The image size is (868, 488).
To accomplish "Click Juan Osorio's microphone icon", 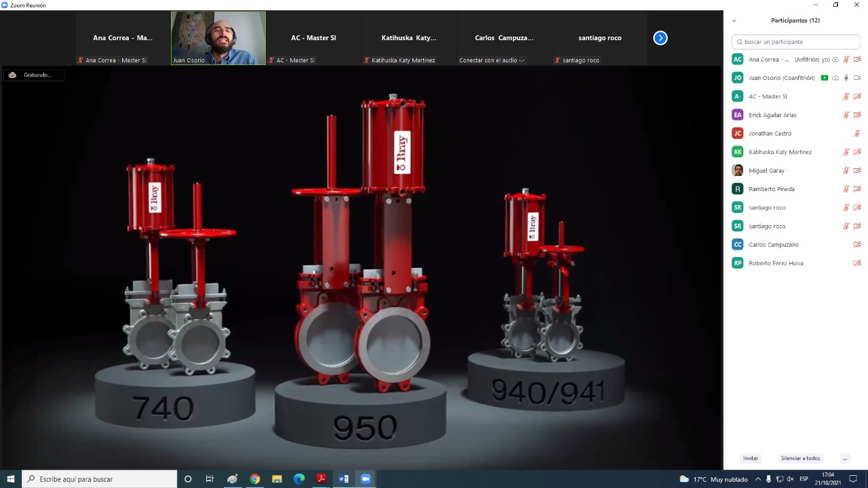I will tap(846, 78).
